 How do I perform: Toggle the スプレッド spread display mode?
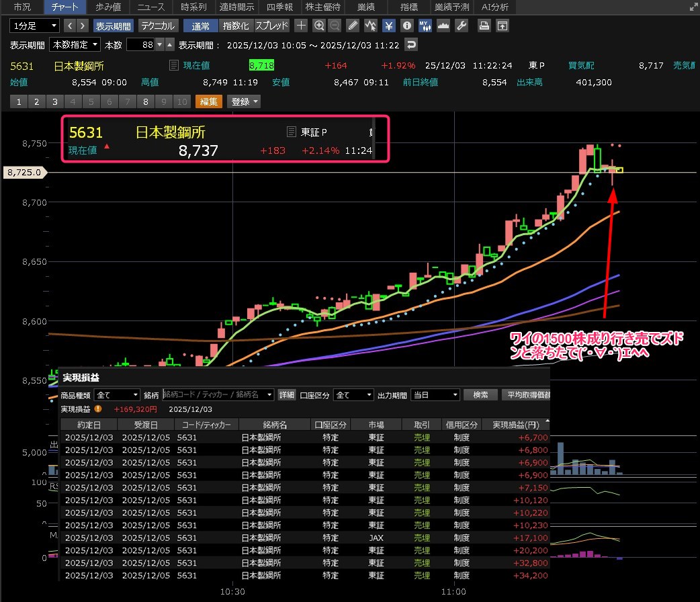(271, 26)
